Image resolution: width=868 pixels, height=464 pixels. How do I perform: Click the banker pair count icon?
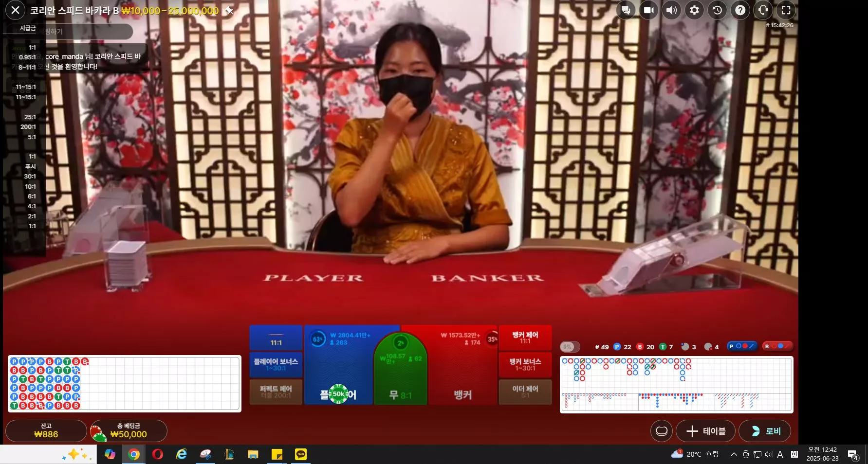[708, 347]
